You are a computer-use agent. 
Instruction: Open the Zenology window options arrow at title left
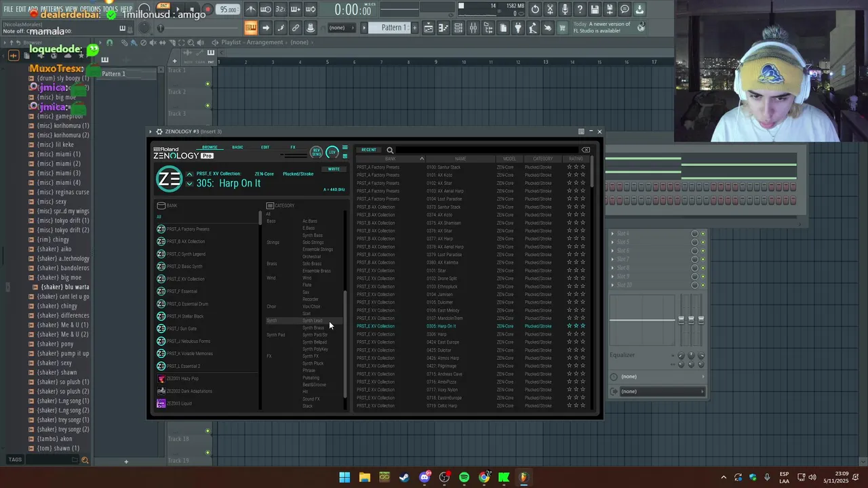pos(151,131)
